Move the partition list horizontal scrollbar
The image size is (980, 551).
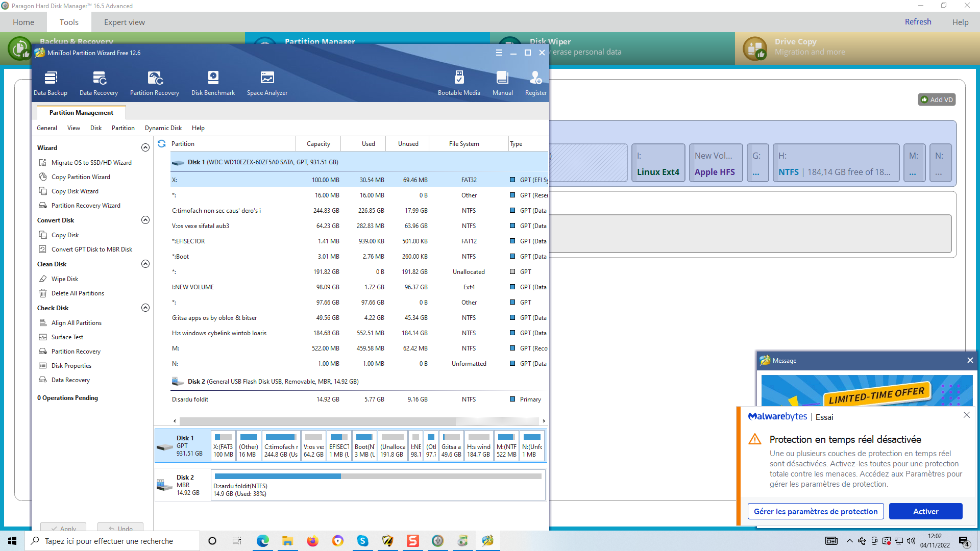(x=317, y=421)
